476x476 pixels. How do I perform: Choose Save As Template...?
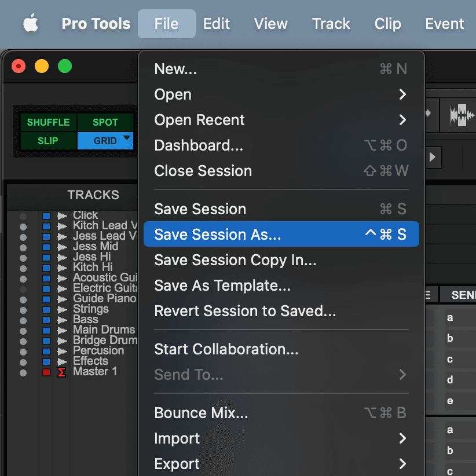(281, 285)
